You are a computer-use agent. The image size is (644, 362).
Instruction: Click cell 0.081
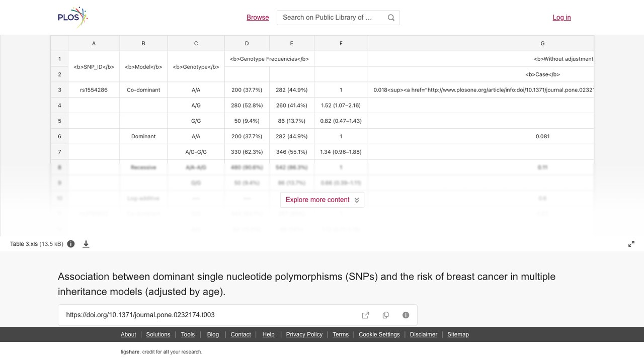[x=481, y=136]
